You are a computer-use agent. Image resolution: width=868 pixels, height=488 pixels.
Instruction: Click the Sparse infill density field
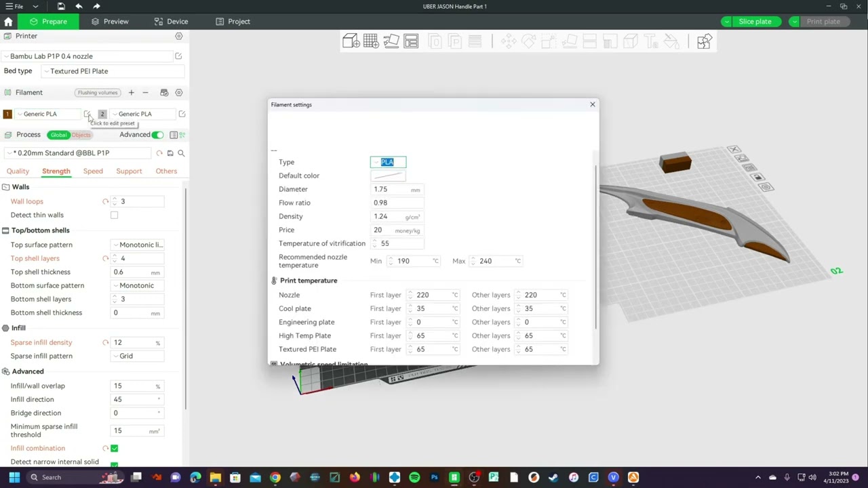coord(138,342)
